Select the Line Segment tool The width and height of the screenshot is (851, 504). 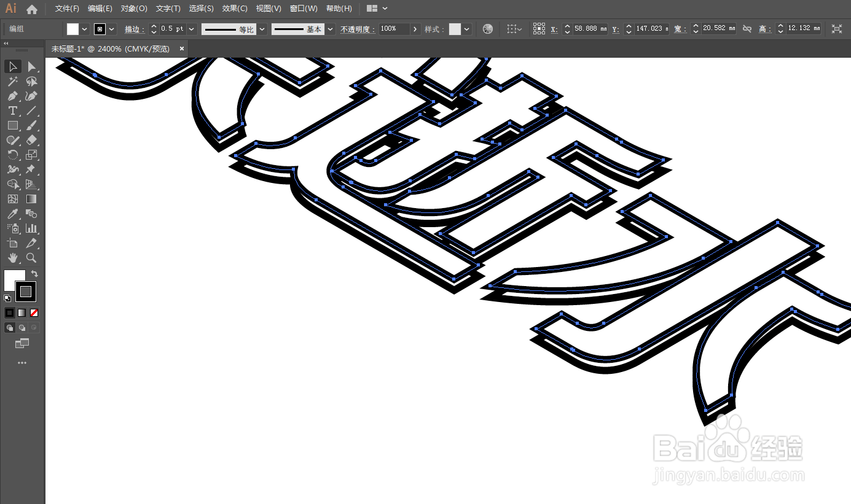click(x=31, y=110)
